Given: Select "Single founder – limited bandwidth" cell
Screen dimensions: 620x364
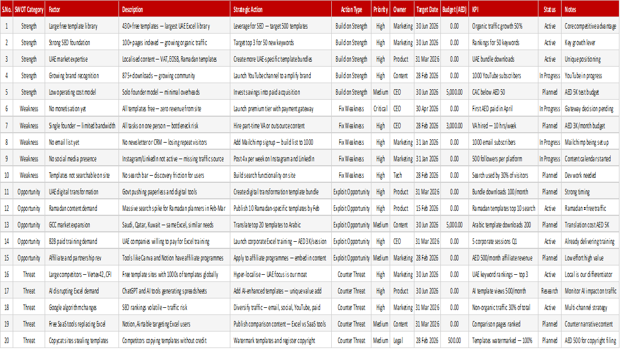Looking at the screenshot, I should [82, 126].
